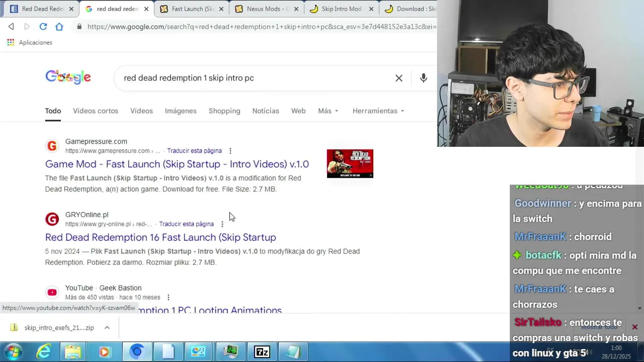
Task: Select the Shopping search filter
Action: click(x=224, y=111)
